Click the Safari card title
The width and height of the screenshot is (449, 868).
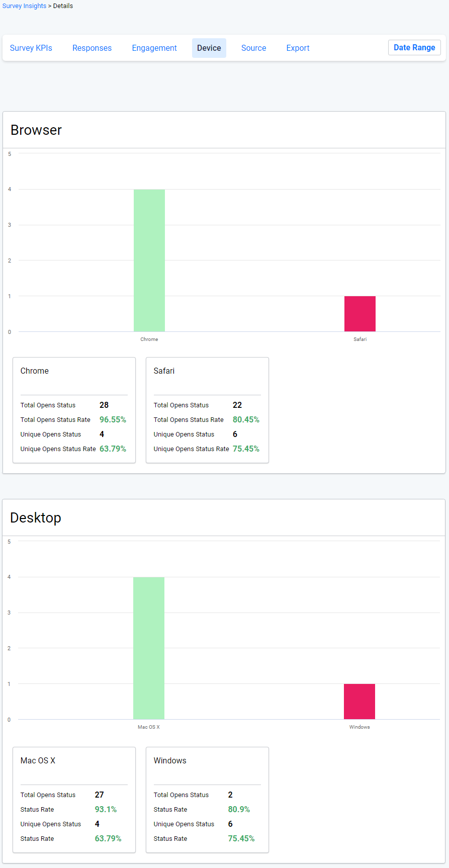(x=164, y=371)
